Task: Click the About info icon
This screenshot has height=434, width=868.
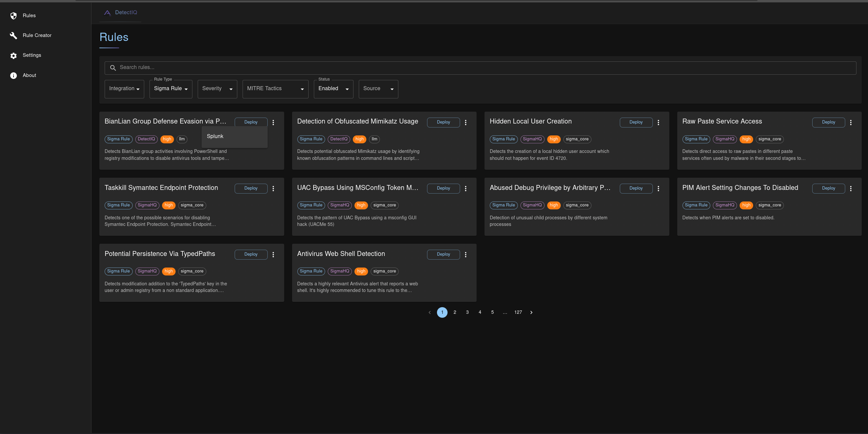Action: tap(13, 75)
